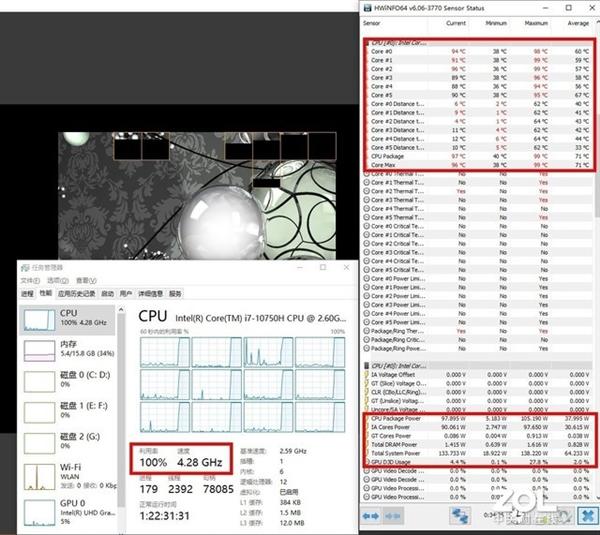This screenshot has width=600, height=535.
Task: Select the IA Cores Power row
Action: 478,427
